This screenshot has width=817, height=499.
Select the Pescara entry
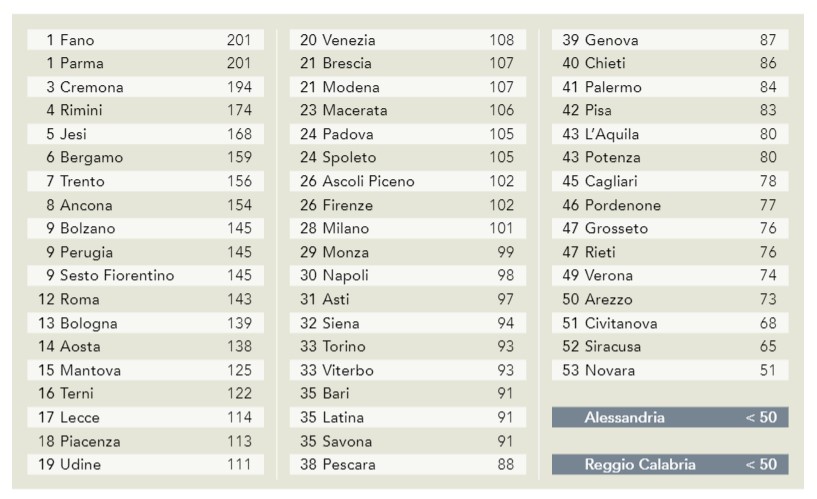407,464
